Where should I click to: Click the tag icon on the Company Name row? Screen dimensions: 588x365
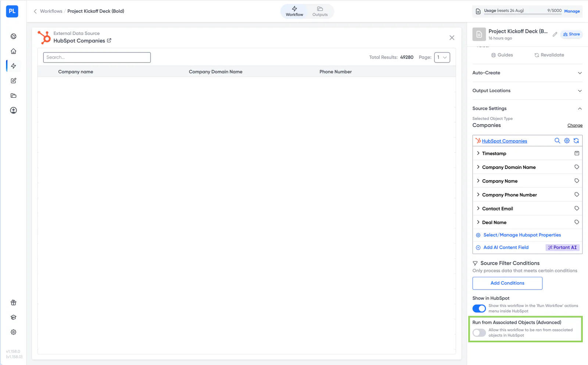(577, 181)
